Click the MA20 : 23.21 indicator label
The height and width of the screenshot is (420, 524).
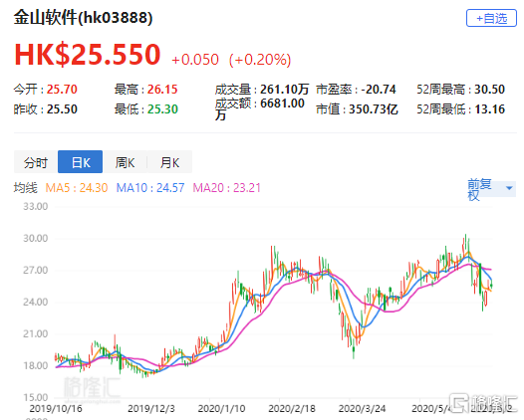(226, 188)
